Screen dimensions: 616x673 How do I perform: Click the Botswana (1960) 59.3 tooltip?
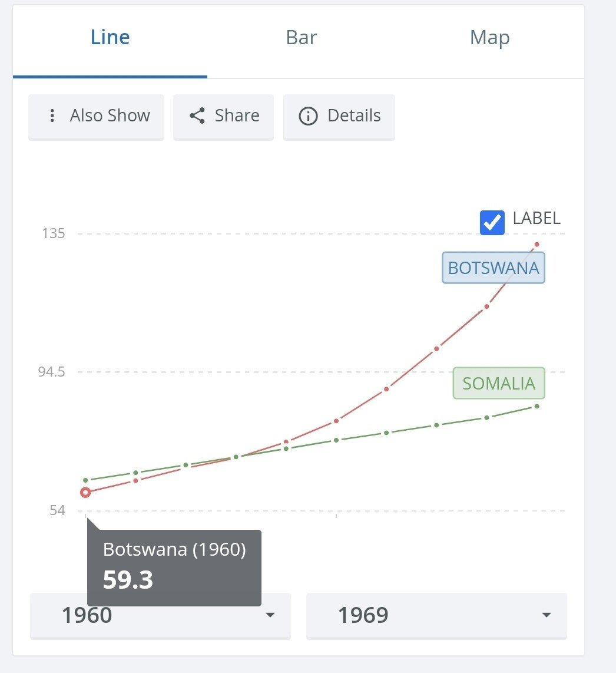(174, 567)
